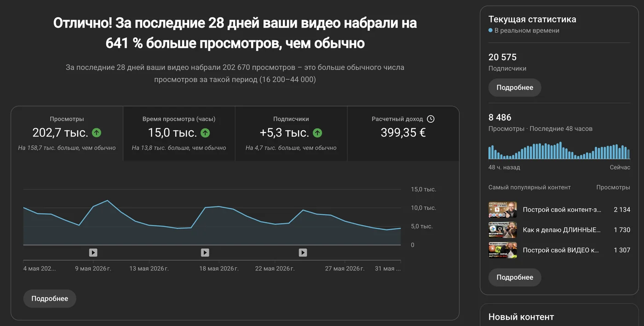
Task: Click the 10,0 тыс. axis label
Action: [423, 208]
